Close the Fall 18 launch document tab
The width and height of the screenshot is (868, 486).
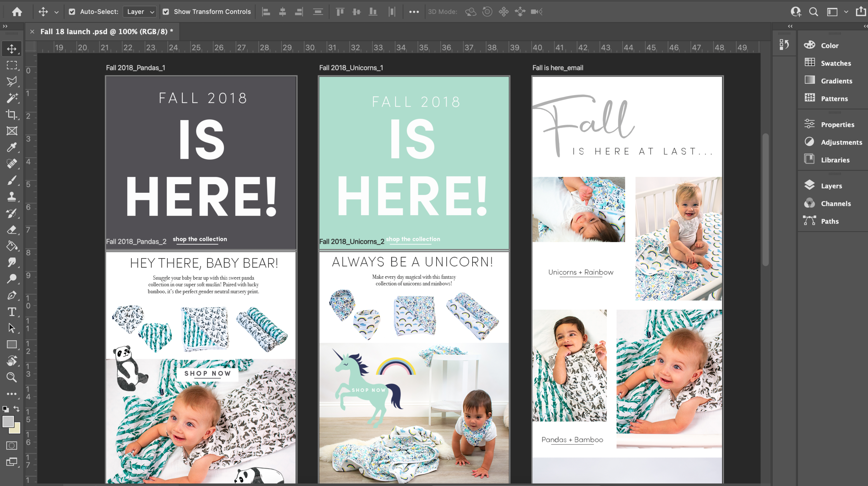(x=32, y=32)
